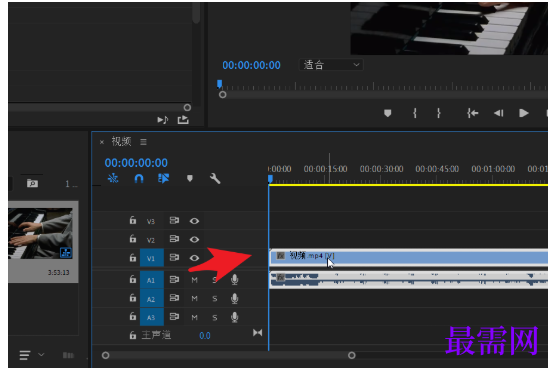
Task: Toggle V1 track targeting
Action: (152, 258)
